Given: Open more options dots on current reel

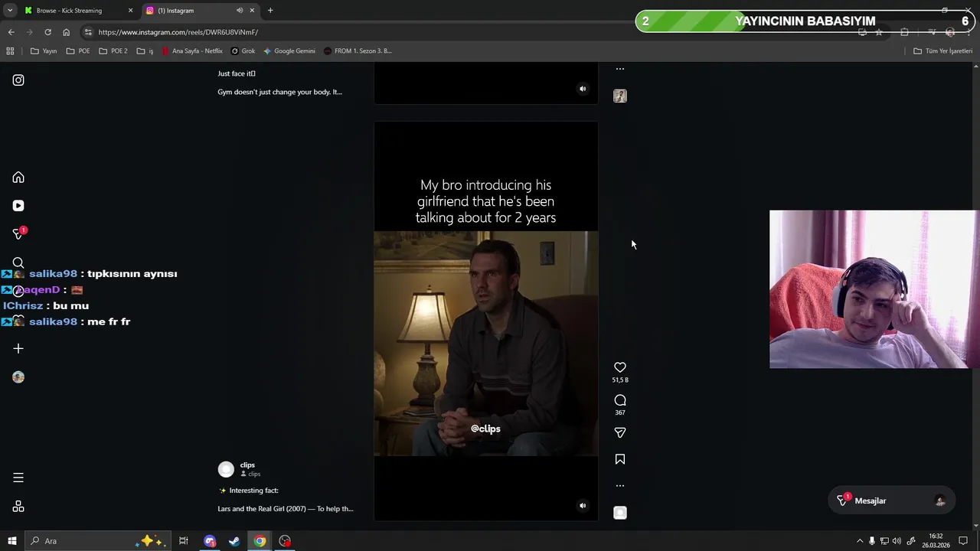Looking at the screenshot, I should tap(620, 486).
